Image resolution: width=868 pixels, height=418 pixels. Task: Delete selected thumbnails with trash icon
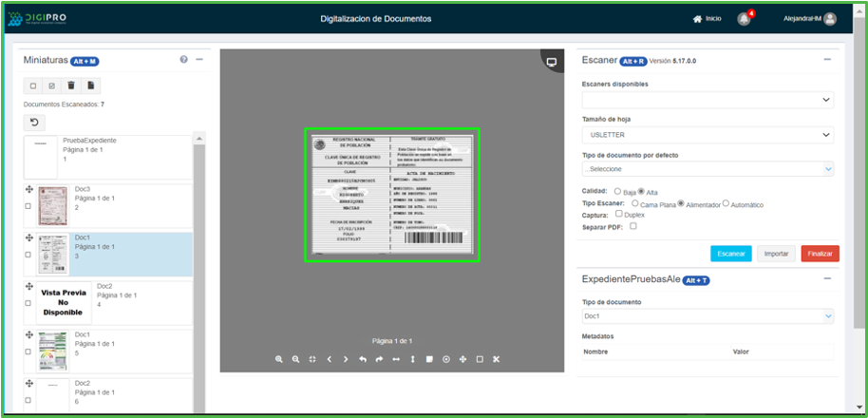(70, 85)
